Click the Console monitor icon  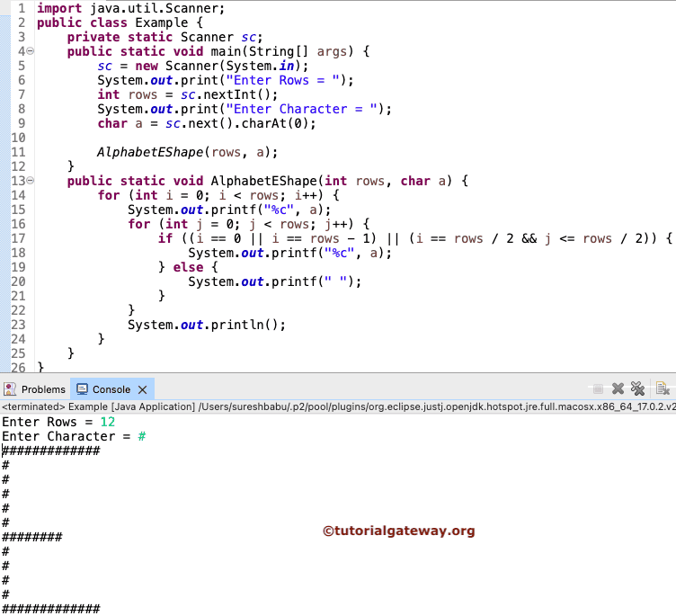(82, 389)
